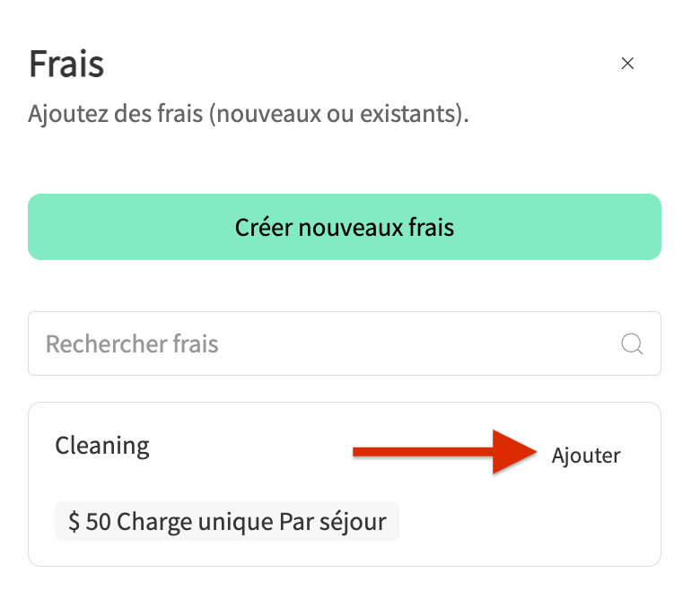The image size is (700, 608).
Task: Click the word existants in the subtitle
Action: 411,113
